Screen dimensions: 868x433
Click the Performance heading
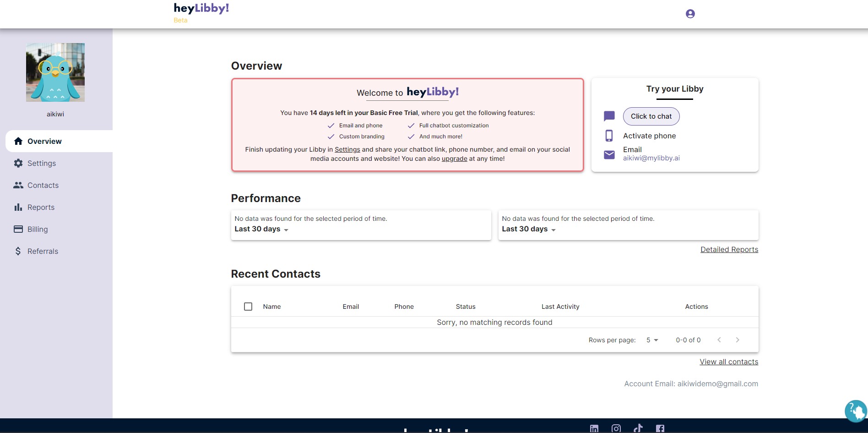pos(266,198)
